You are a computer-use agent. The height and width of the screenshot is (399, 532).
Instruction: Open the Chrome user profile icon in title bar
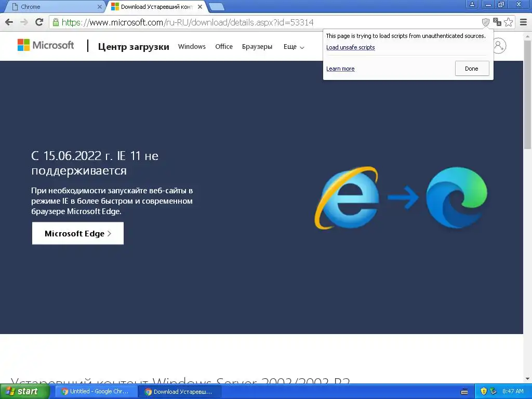coord(472,4)
